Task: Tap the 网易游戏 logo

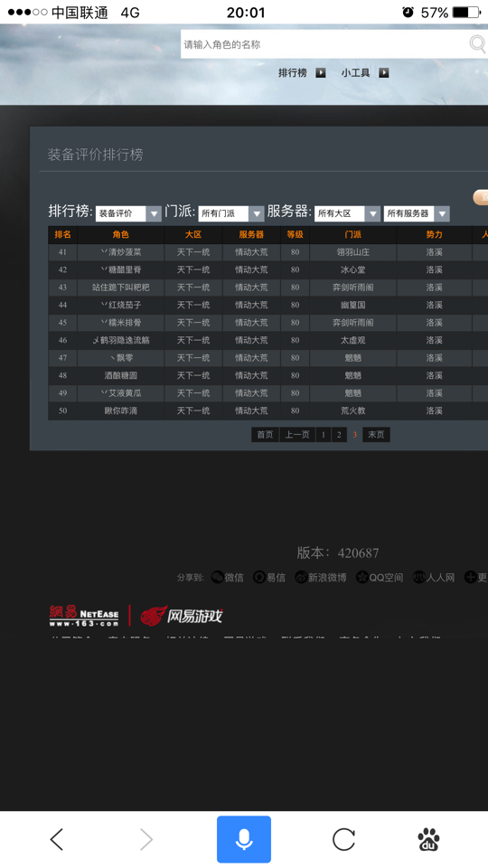Action: [x=182, y=616]
